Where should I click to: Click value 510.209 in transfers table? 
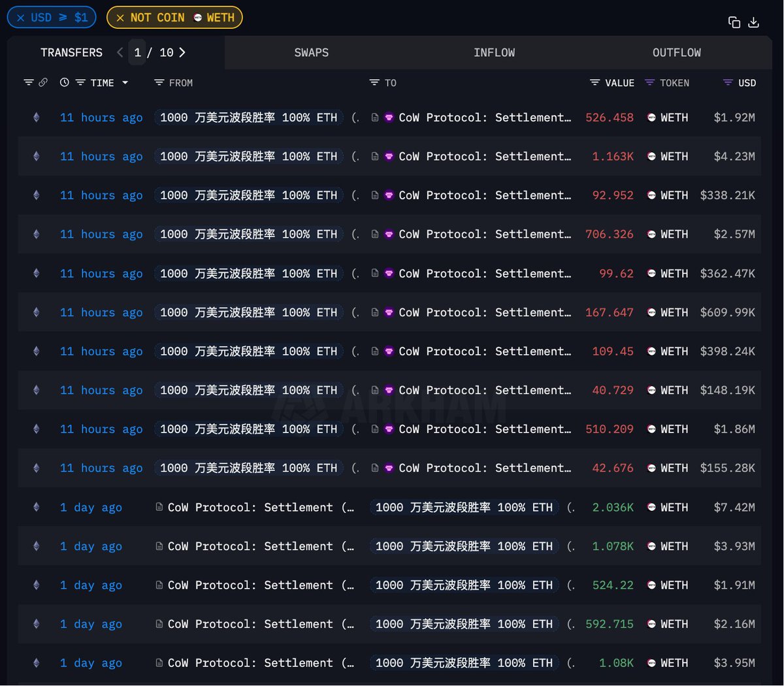pyautogui.click(x=610, y=429)
